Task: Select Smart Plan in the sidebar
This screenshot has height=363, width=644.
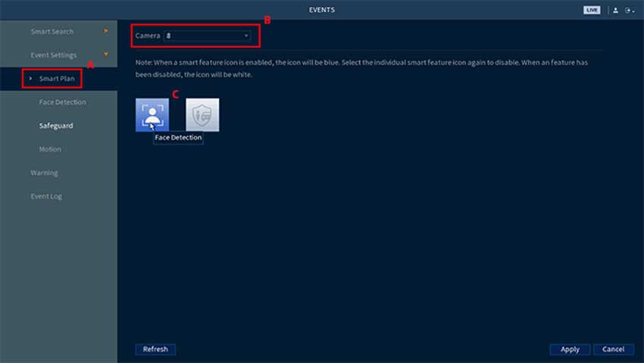Action: pos(58,78)
